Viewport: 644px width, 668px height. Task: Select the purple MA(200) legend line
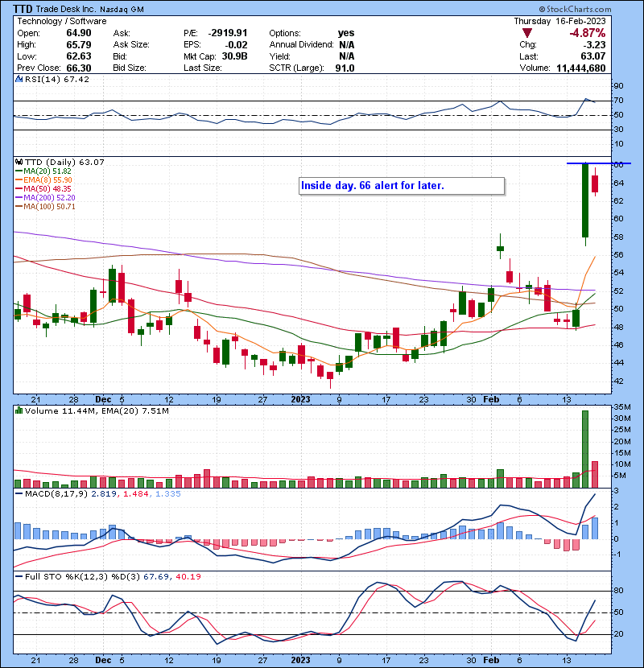coord(19,198)
